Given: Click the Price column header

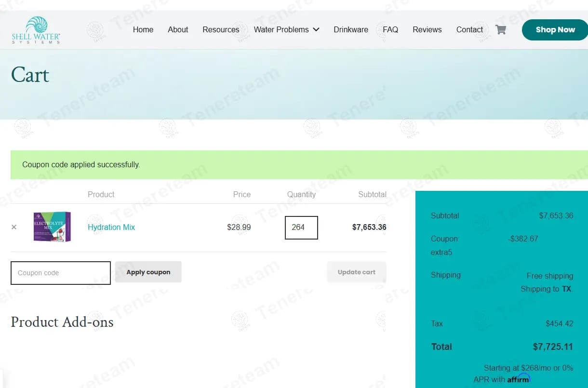Looking at the screenshot, I should [242, 194].
